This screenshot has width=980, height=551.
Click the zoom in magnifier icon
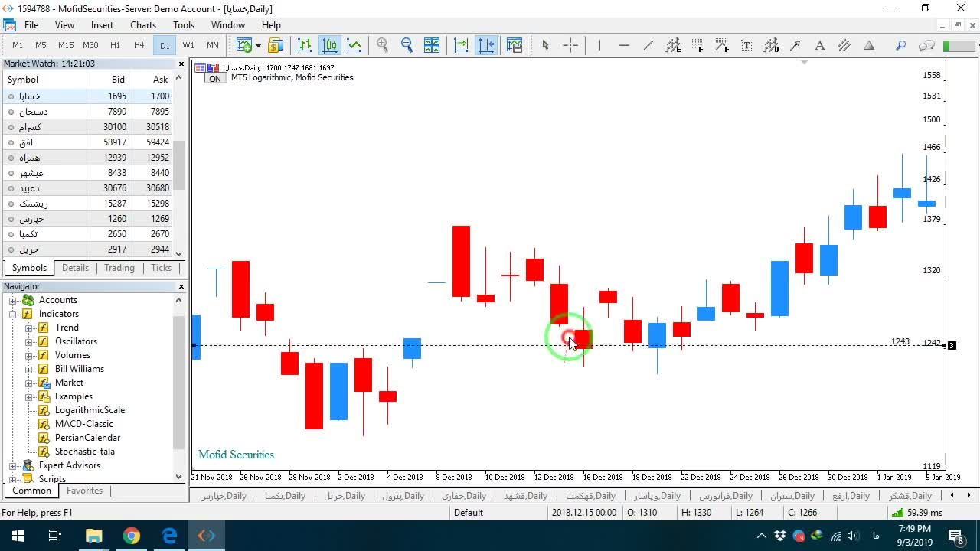coord(382,45)
